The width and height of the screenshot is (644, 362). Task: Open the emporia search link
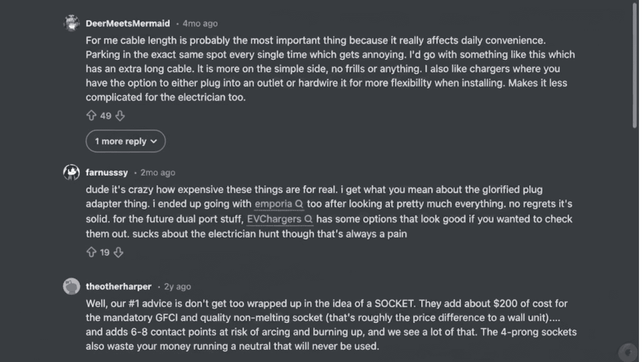273,204
